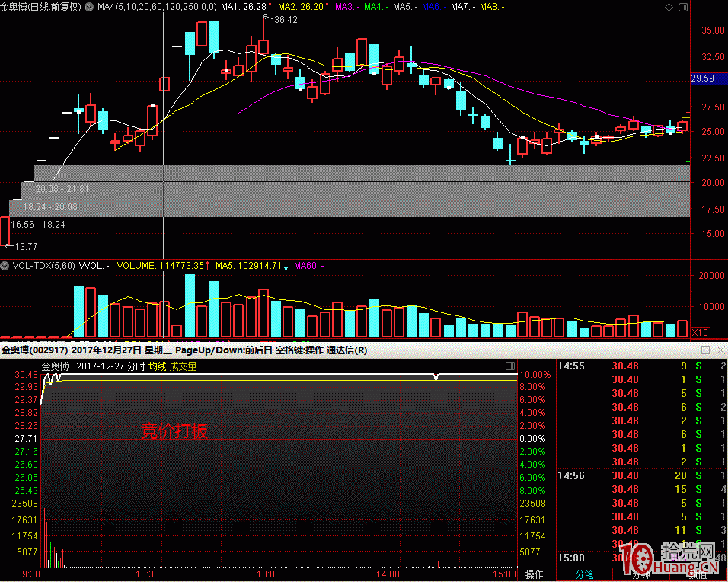Click the 金奥博(日线.前复权) chart title
Image resolution: width=728 pixels, height=582 pixels.
41,7
